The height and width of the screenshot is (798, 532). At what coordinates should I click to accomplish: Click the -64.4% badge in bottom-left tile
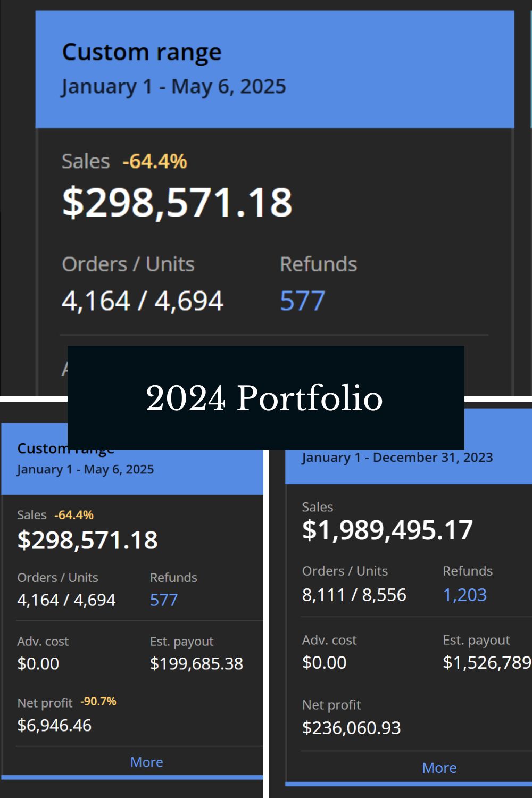coord(74,515)
